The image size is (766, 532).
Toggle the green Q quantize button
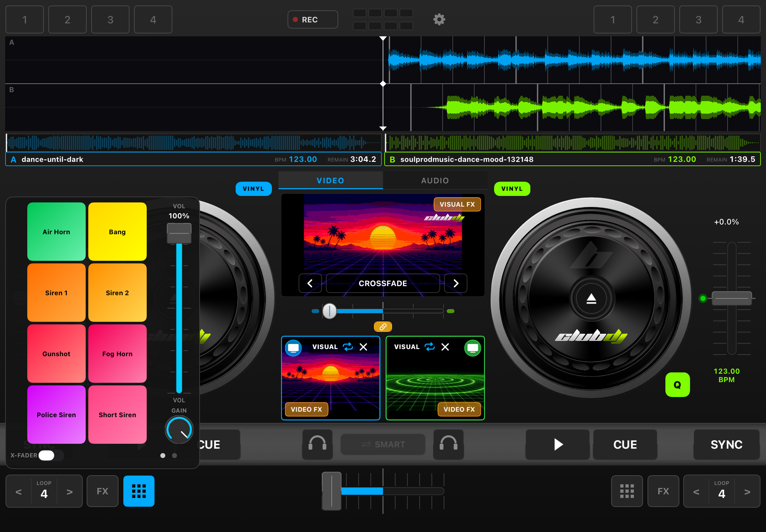(x=677, y=385)
